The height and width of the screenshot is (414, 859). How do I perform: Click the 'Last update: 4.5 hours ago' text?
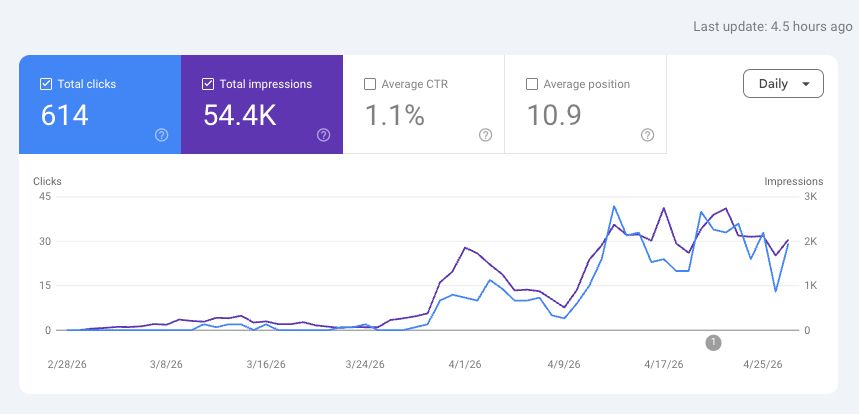(772, 26)
